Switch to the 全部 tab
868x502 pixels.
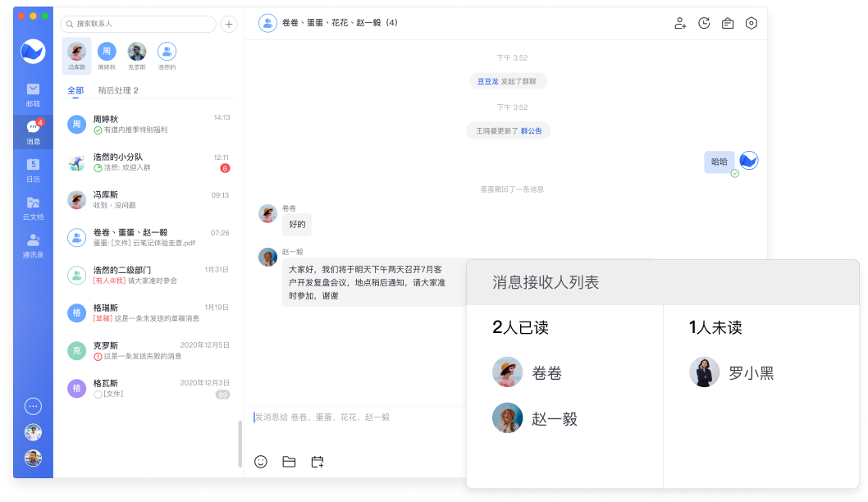[75, 90]
